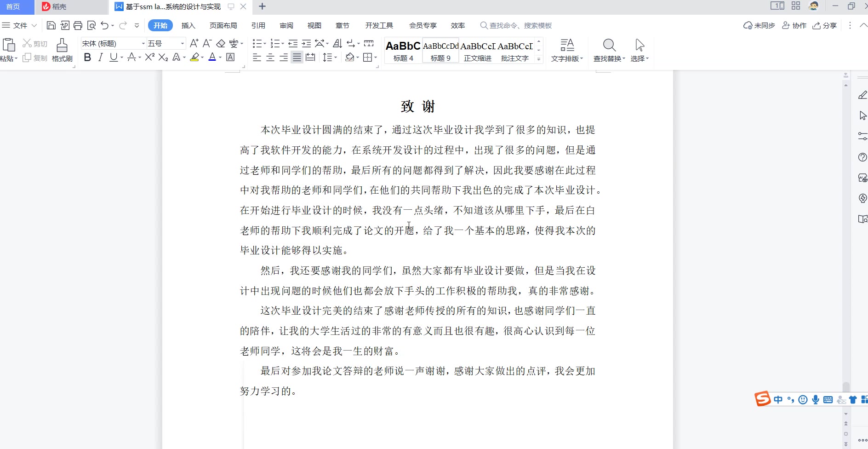Apply the 正文缩进 style
868x449 pixels.
pos(478,51)
